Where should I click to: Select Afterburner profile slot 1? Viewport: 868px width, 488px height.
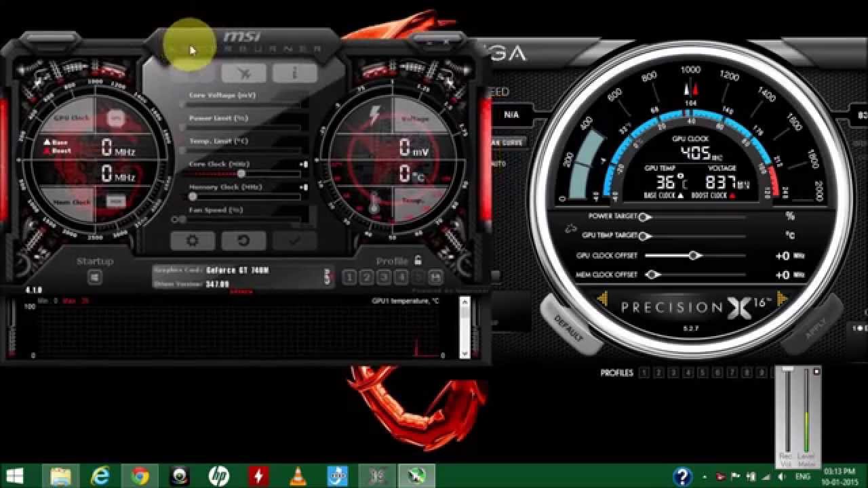pos(349,277)
